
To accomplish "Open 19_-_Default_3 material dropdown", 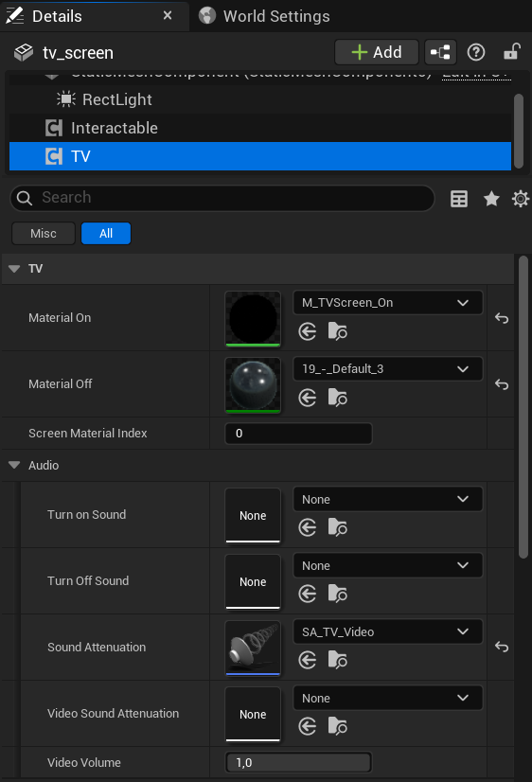I will 388,369.
